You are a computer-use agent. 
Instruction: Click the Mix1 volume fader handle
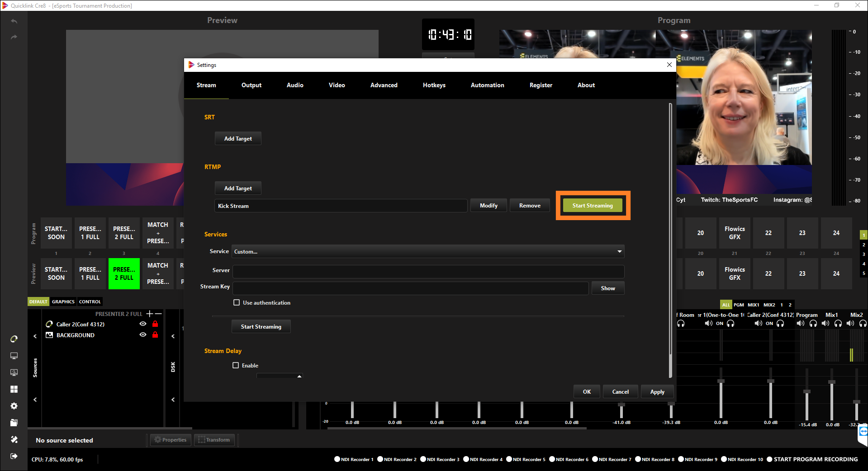[x=831, y=382]
